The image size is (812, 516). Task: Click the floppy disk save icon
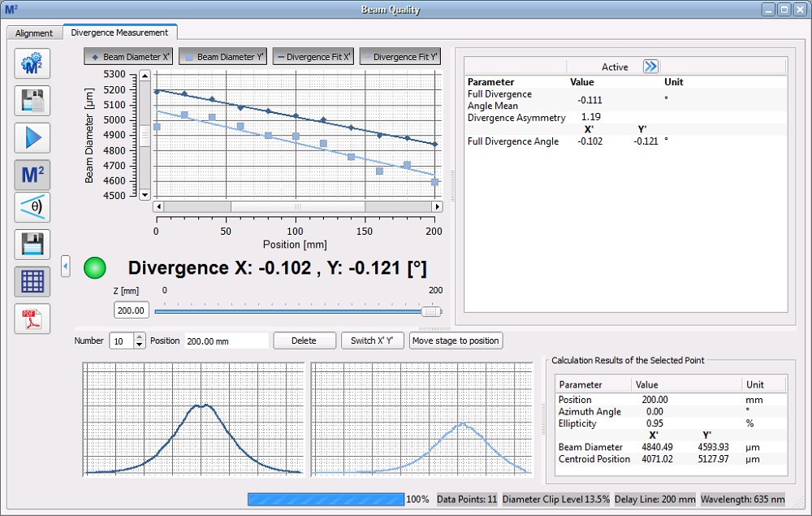32,245
